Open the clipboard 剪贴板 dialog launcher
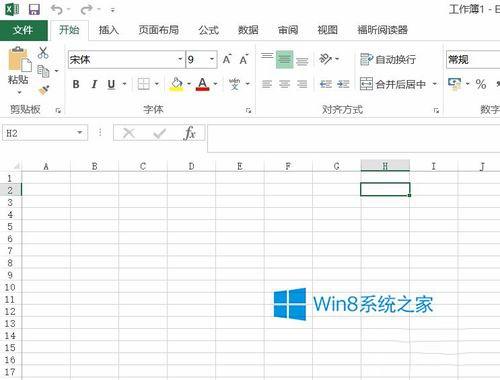 [x=58, y=110]
